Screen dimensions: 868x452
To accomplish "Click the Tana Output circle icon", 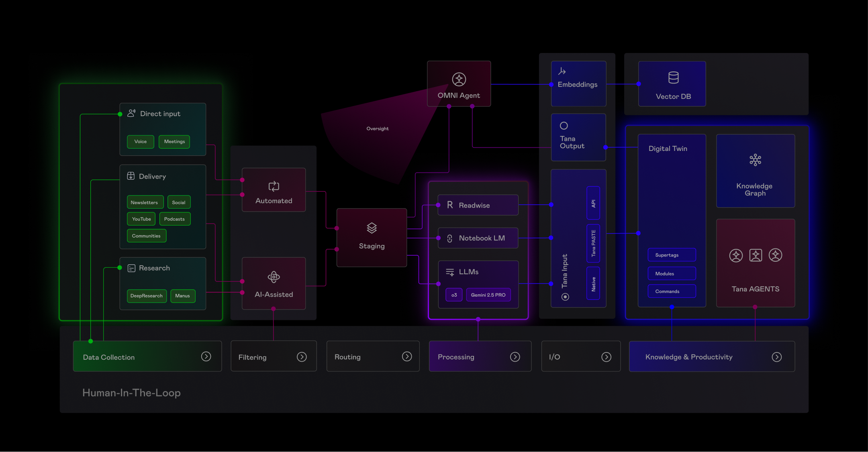I will (x=564, y=126).
